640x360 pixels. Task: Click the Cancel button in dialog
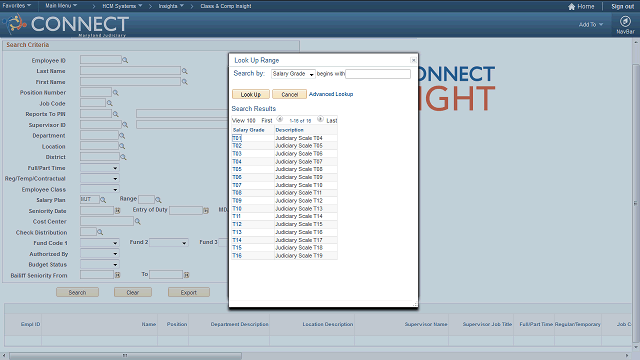pos(289,94)
